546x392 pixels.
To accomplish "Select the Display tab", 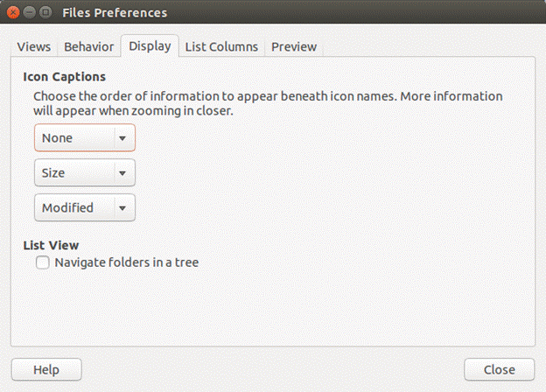I will (x=150, y=46).
